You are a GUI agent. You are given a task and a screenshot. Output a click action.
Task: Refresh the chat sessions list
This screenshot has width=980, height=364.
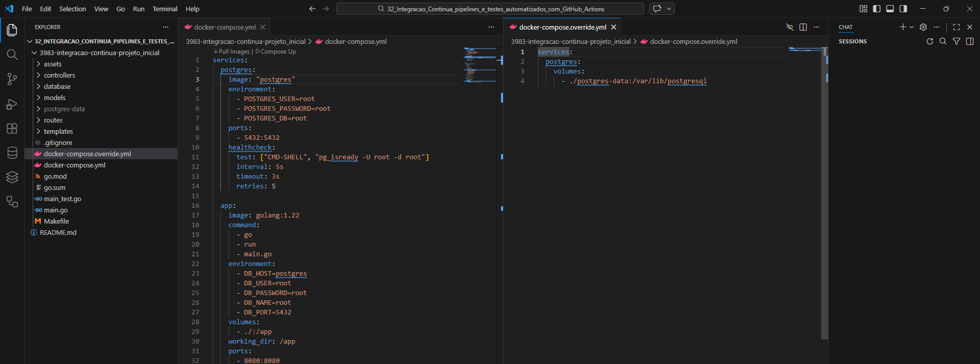(930, 41)
